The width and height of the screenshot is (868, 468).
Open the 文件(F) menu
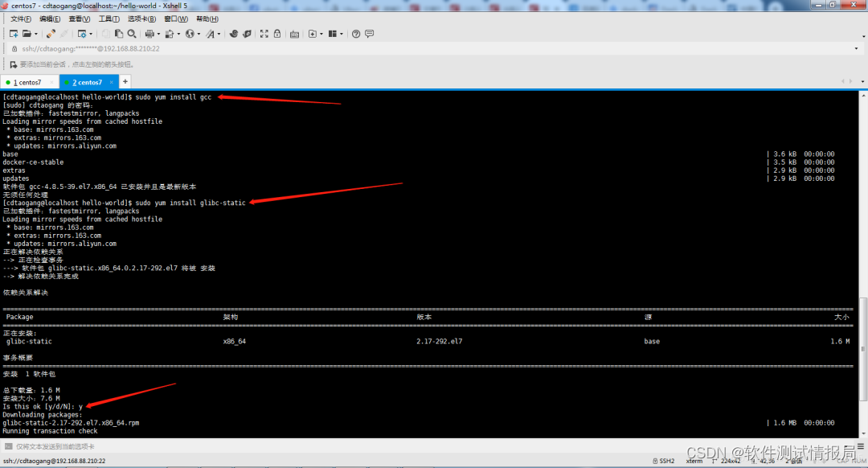20,18
